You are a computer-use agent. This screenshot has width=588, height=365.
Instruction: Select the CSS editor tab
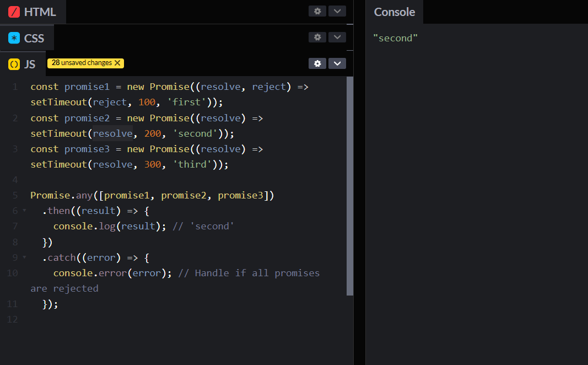(x=26, y=38)
